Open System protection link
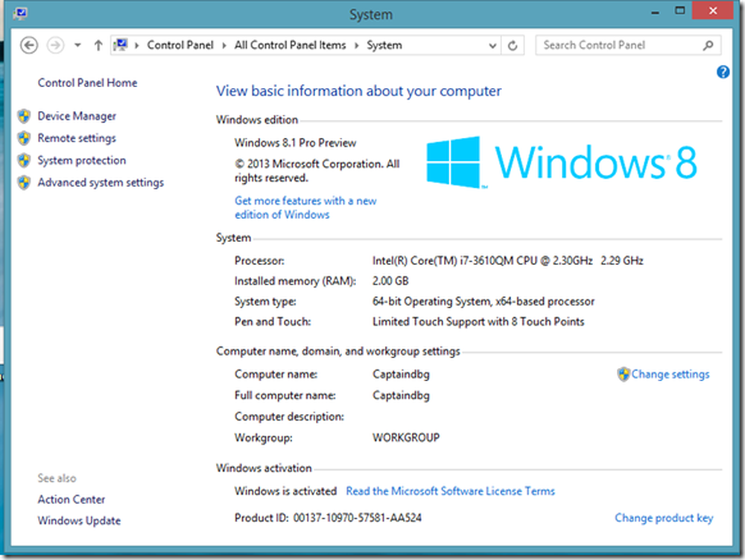Screen dimensions: 745x560 82,161
